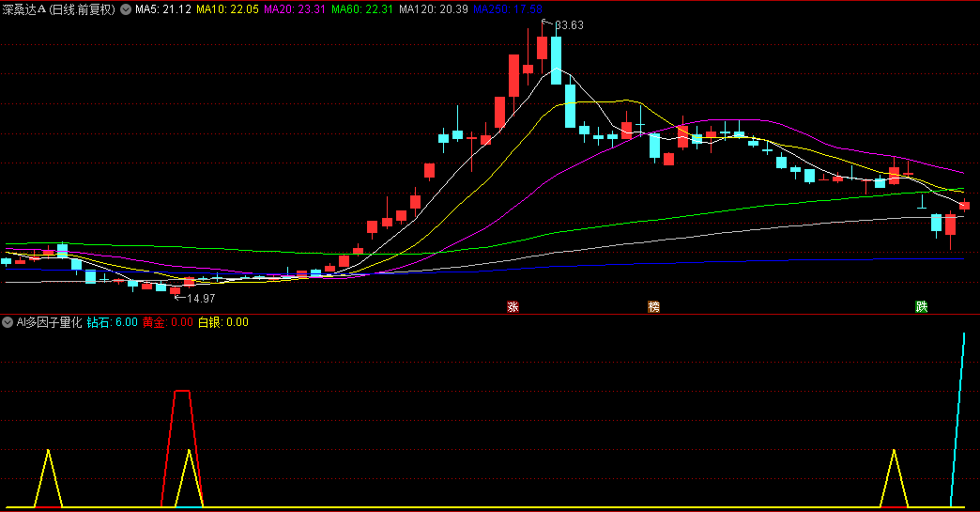Click the cyan diamond signal spike

click(x=963, y=334)
